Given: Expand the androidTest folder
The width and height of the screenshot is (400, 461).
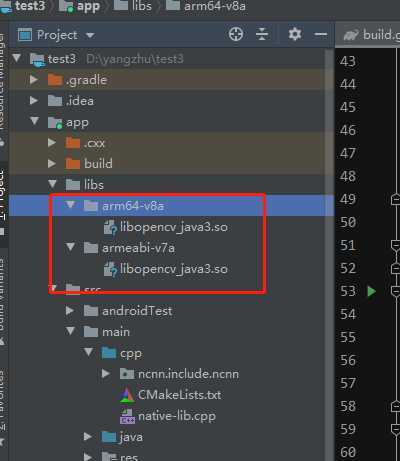Looking at the screenshot, I should [x=70, y=310].
